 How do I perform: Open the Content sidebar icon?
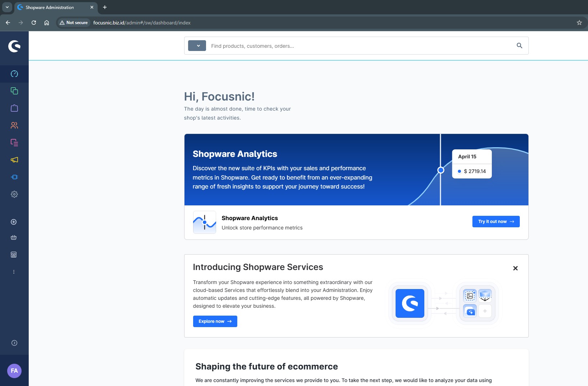(x=14, y=143)
